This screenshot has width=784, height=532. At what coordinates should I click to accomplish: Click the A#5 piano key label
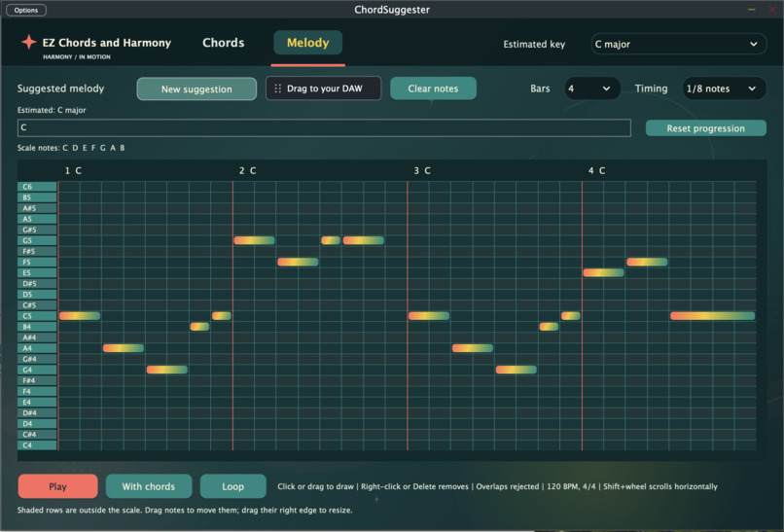[37, 208]
